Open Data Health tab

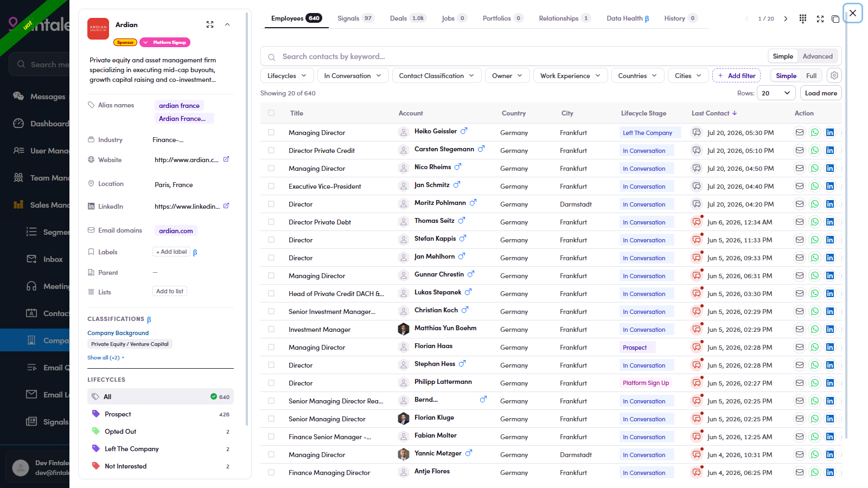click(x=628, y=18)
